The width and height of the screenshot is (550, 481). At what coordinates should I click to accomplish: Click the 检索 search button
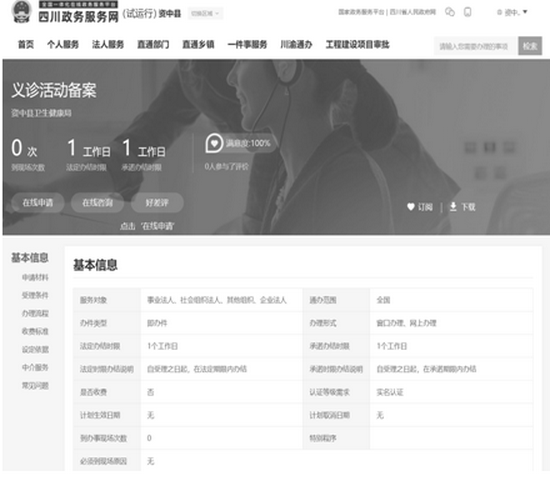[530, 46]
